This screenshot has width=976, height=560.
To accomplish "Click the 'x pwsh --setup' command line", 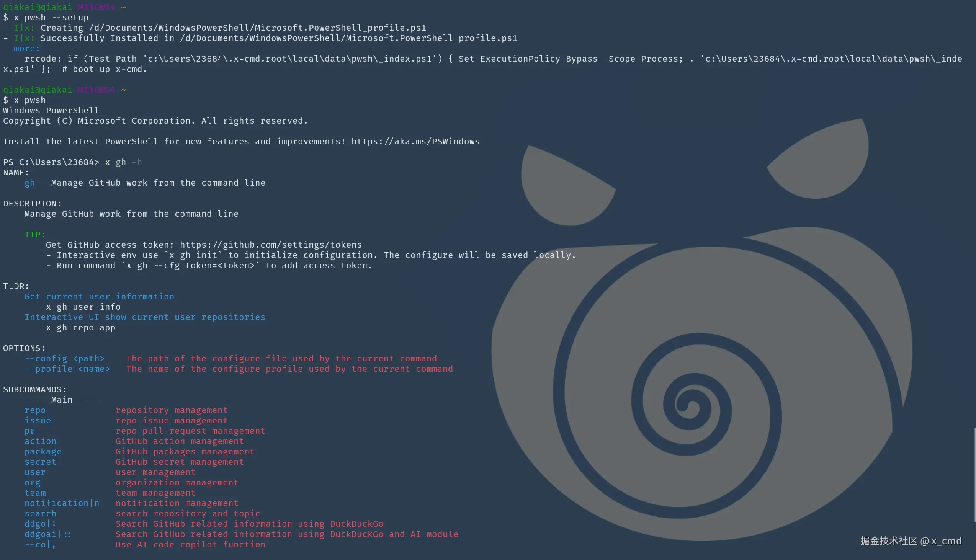I will [x=46, y=18].
